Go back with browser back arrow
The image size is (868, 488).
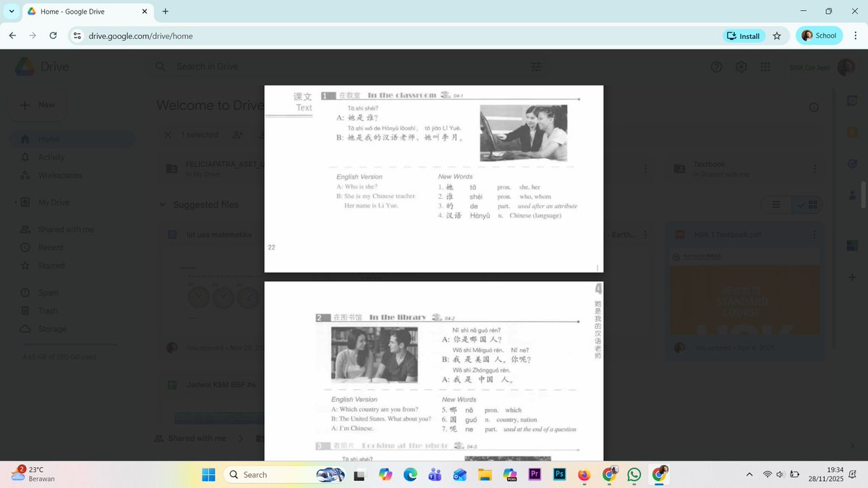(x=12, y=35)
